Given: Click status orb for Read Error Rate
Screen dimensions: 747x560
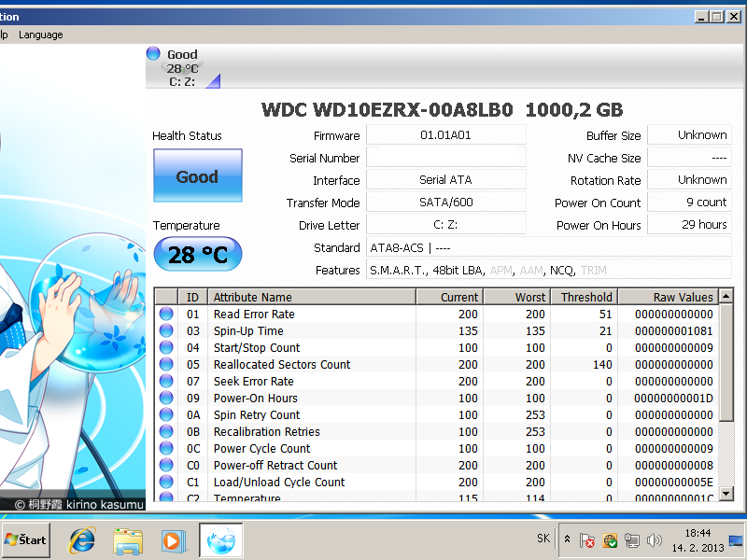Looking at the screenshot, I should pyautogui.click(x=166, y=314).
